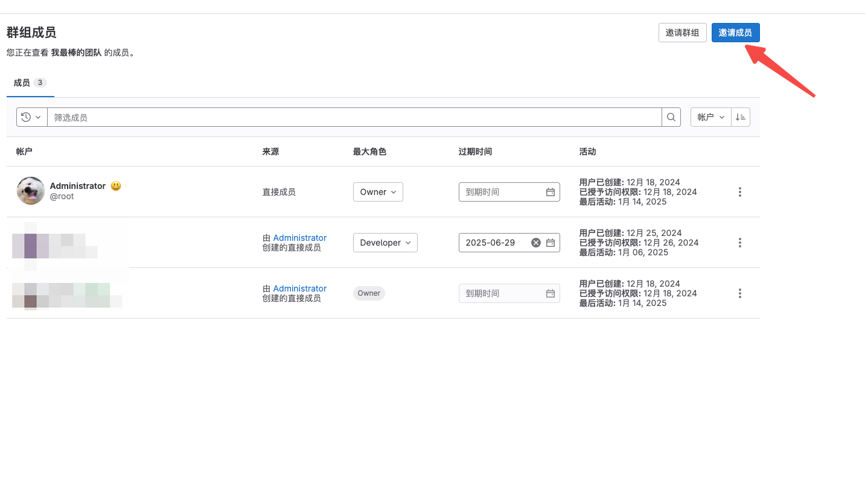Viewport: 865px width, 504px height.
Task: Expand the Owner role dropdown for Administrator
Action: coord(378,192)
